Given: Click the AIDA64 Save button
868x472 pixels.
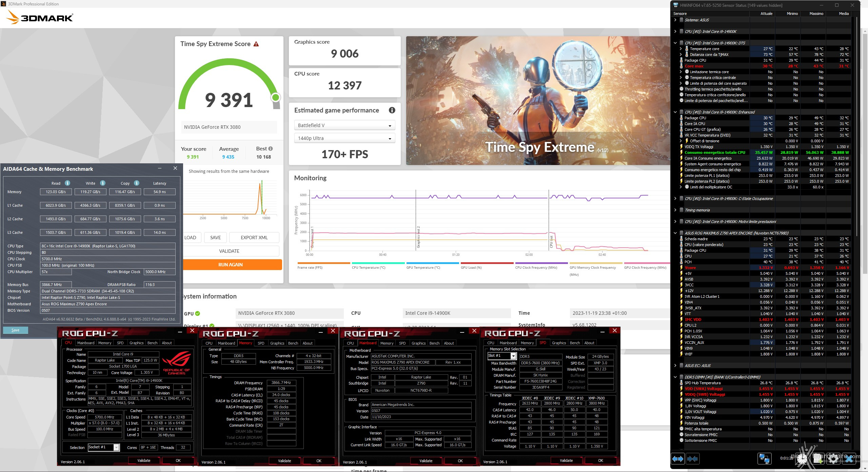Looking at the screenshot, I should point(15,330).
